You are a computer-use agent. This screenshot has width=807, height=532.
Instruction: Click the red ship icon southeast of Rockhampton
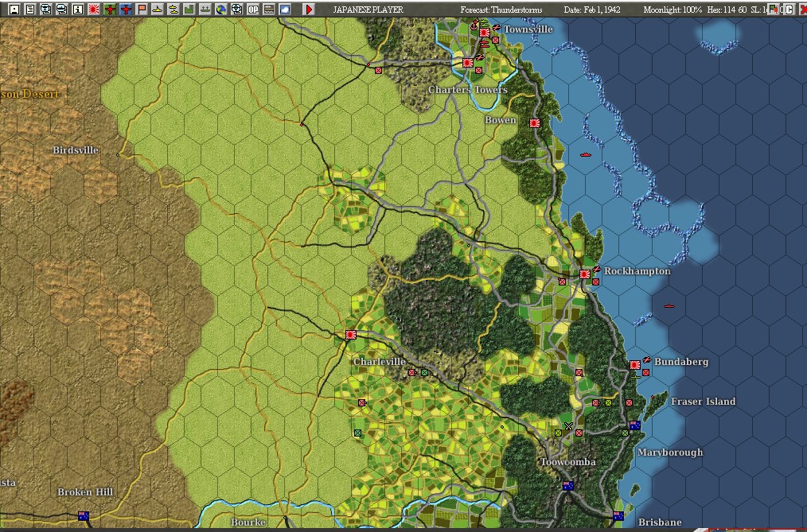pyautogui.click(x=669, y=306)
